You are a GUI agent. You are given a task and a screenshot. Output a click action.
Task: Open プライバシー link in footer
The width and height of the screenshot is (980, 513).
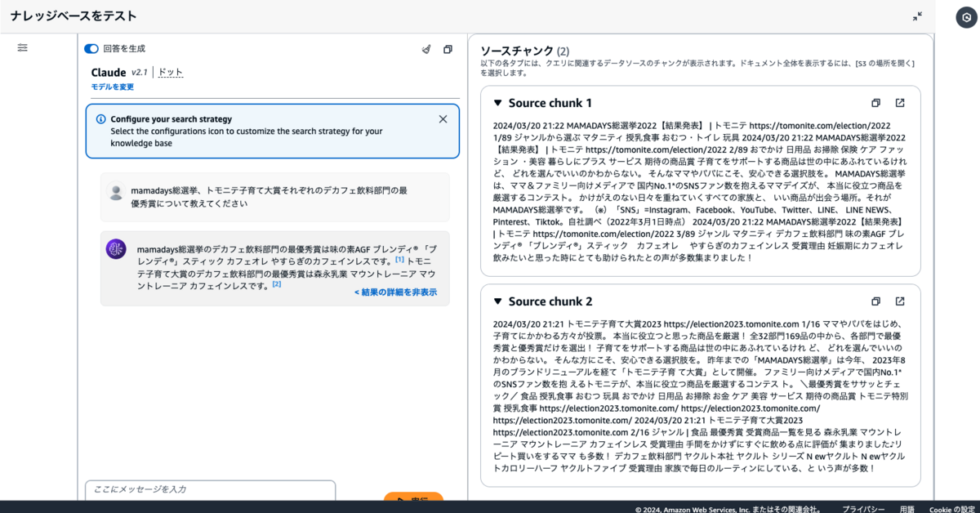coord(863,508)
